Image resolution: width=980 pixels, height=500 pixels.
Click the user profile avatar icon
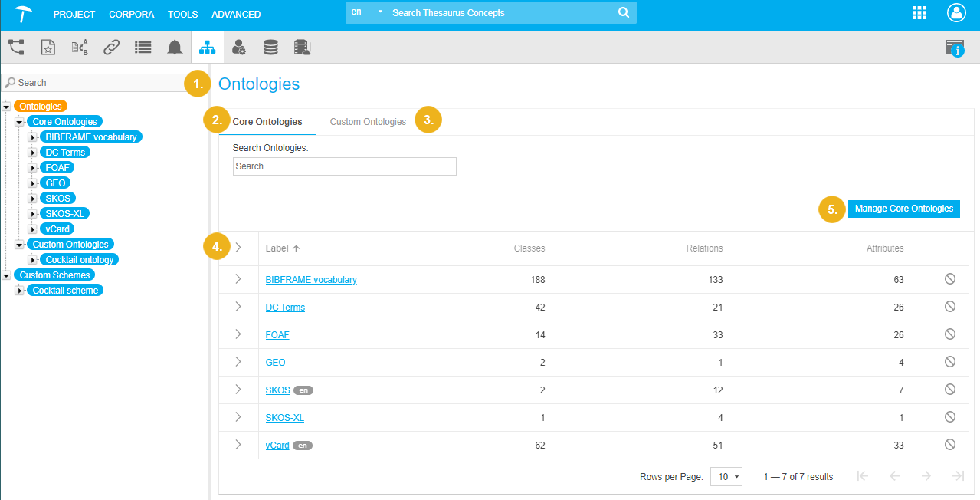(x=956, y=13)
